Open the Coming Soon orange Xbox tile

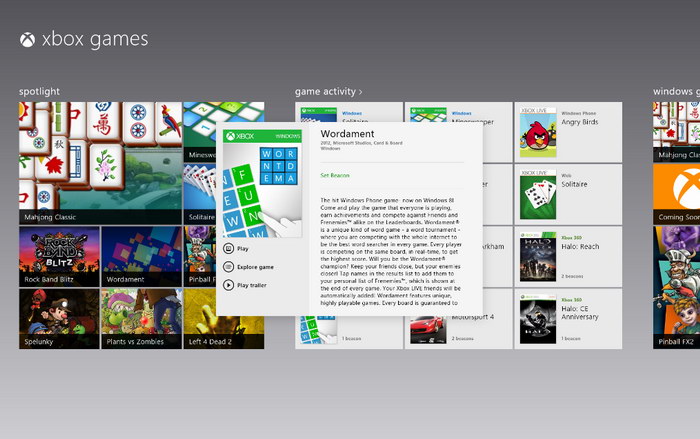click(676, 194)
